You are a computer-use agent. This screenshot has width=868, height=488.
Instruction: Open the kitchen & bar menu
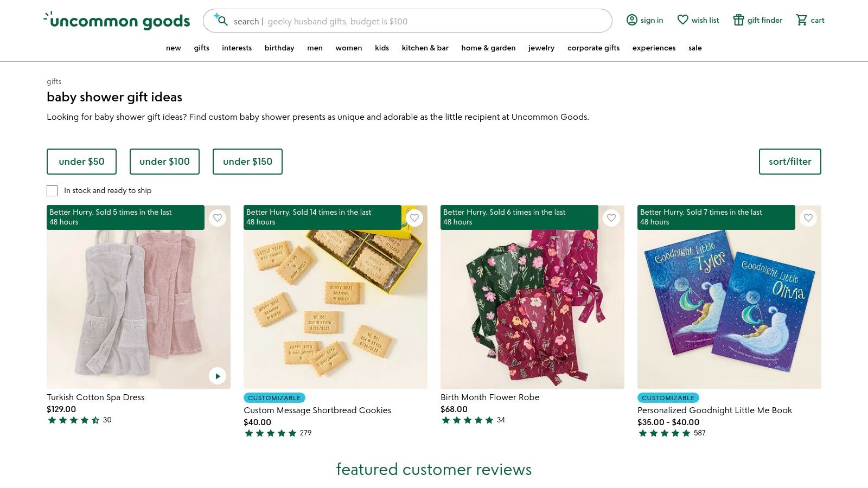425,48
